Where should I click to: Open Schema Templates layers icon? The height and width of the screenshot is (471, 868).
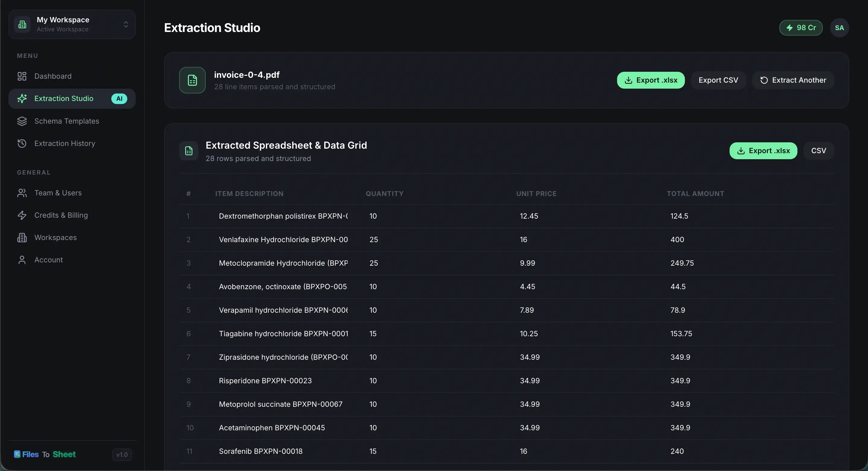22,121
